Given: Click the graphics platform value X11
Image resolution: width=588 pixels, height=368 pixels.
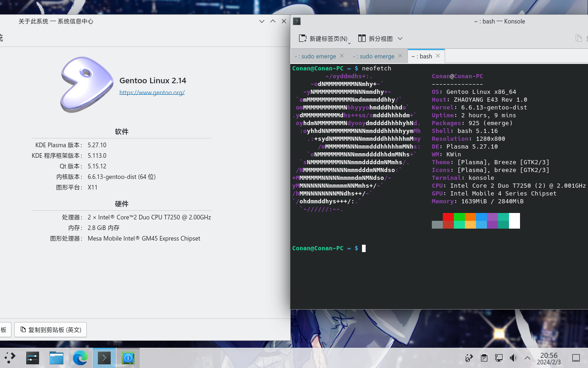Looking at the screenshot, I should tap(92, 187).
